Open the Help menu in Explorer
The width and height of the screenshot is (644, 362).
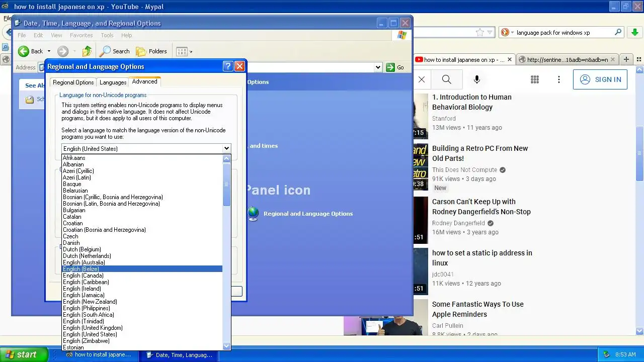(x=126, y=35)
